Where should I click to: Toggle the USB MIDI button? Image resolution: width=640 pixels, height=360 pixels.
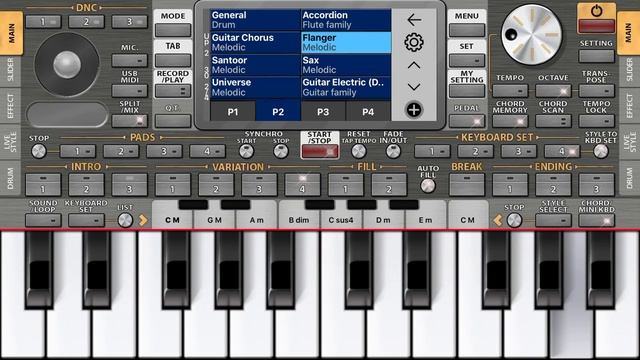(129, 91)
